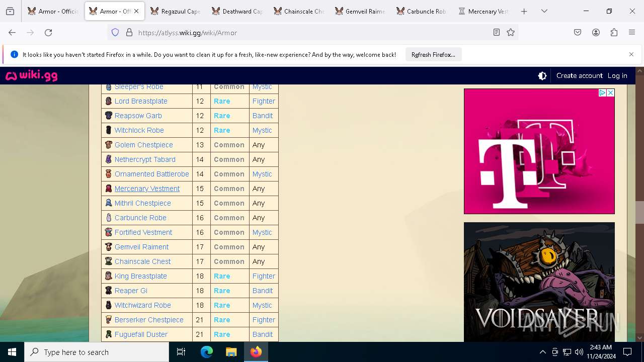This screenshot has width=644, height=362.
Task: Click the site padlock icon
Action: tap(129, 33)
